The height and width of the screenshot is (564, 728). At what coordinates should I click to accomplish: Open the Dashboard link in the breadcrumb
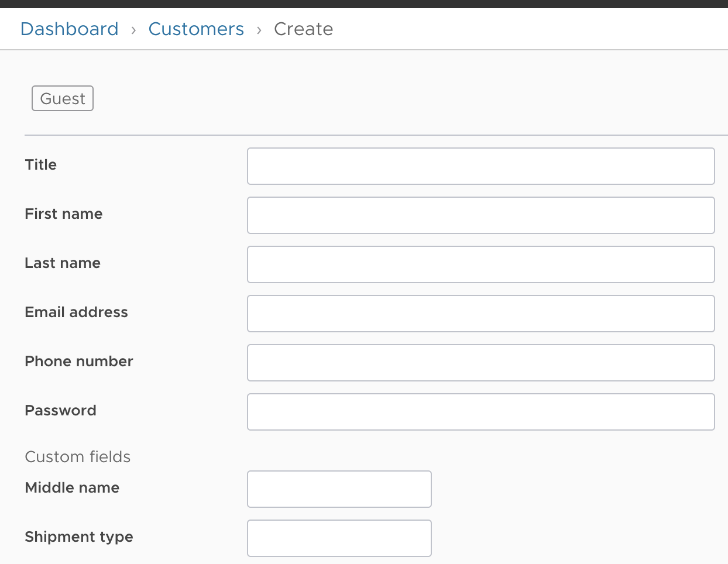pyautogui.click(x=69, y=29)
